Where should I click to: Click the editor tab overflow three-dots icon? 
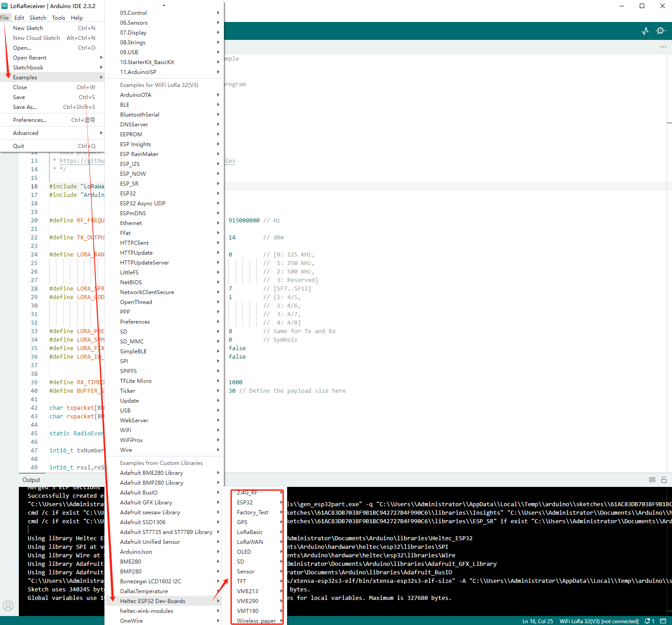tap(663, 47)
